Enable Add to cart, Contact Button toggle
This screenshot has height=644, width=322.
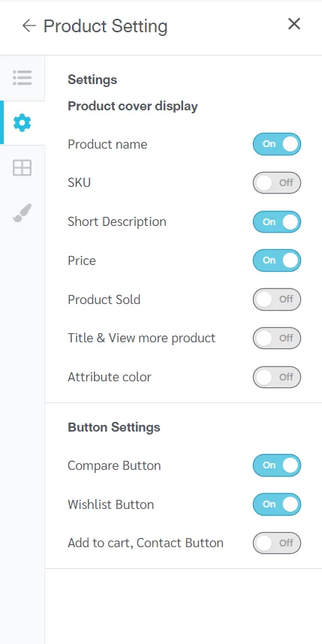[277, 543]
